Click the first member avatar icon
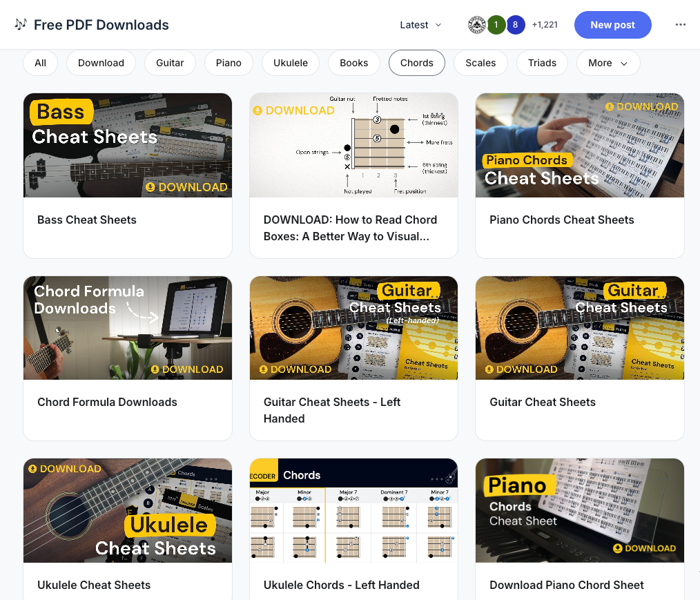Screen dimensions: 700x600 (x=477, y=25)
